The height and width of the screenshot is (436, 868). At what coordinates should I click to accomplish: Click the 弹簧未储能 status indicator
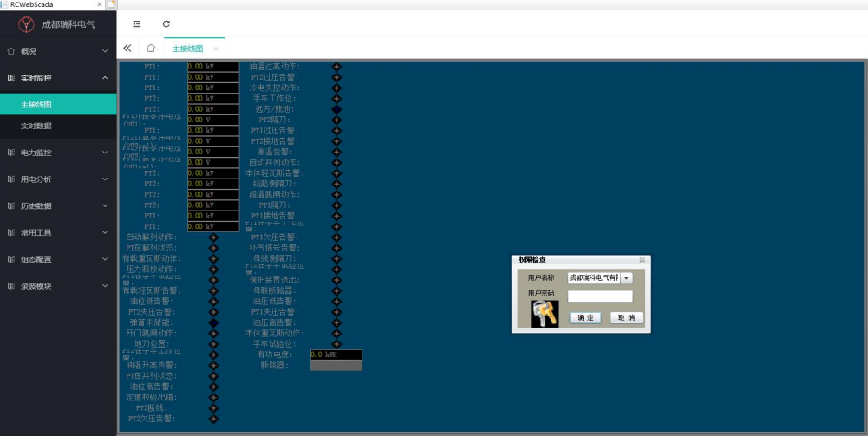tap(213, 322)
